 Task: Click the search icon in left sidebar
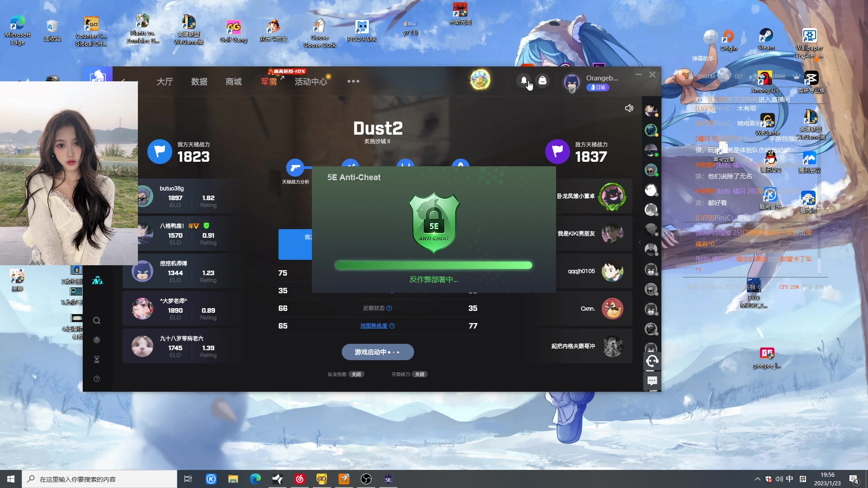click(97, 321)
